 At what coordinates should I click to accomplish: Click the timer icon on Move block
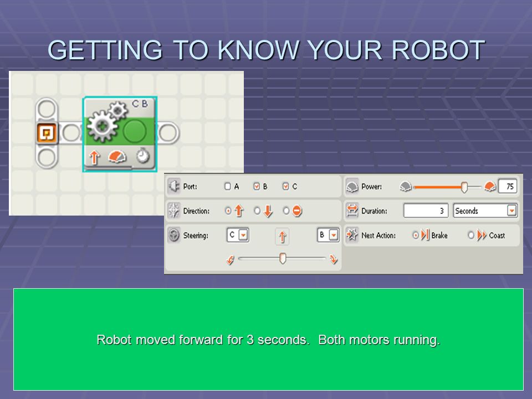coord(143,156)
